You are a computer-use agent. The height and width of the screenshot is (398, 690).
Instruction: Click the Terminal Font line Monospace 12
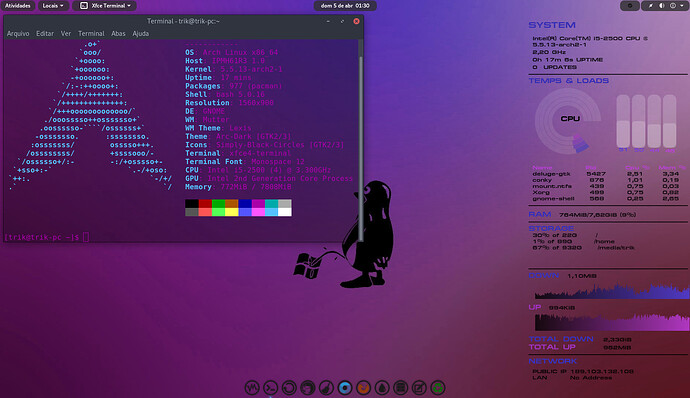(x=245, y=162)
